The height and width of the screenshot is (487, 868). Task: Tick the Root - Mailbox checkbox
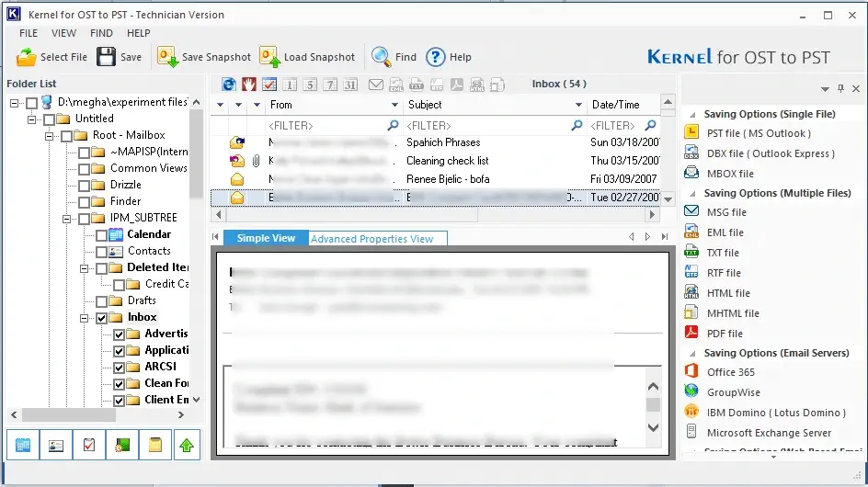(x=66, y=136)
